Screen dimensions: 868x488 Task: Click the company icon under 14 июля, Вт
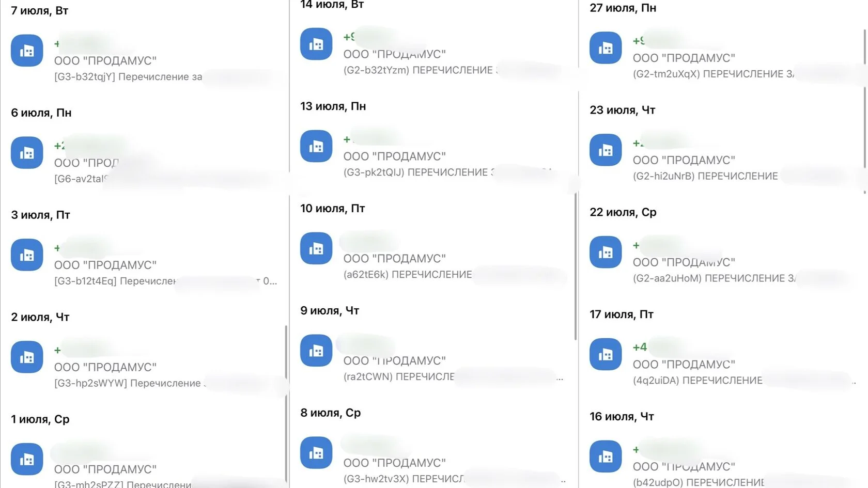pyautogui.click(x=316, y=44)
